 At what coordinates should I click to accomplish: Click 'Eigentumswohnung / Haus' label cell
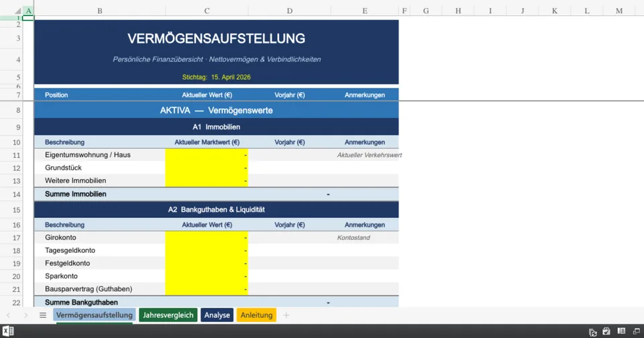(100, 155)
